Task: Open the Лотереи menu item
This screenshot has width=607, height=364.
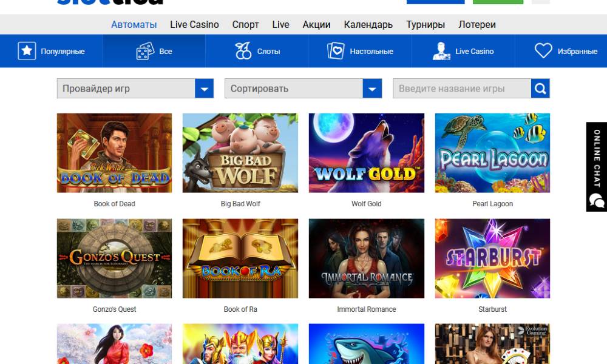Action: pos(477,25)
